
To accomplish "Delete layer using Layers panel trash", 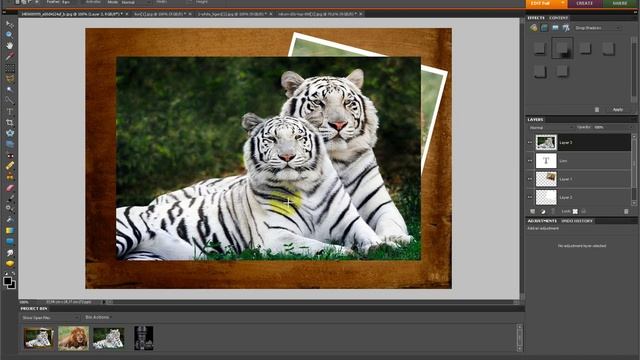I will [626, 211].
